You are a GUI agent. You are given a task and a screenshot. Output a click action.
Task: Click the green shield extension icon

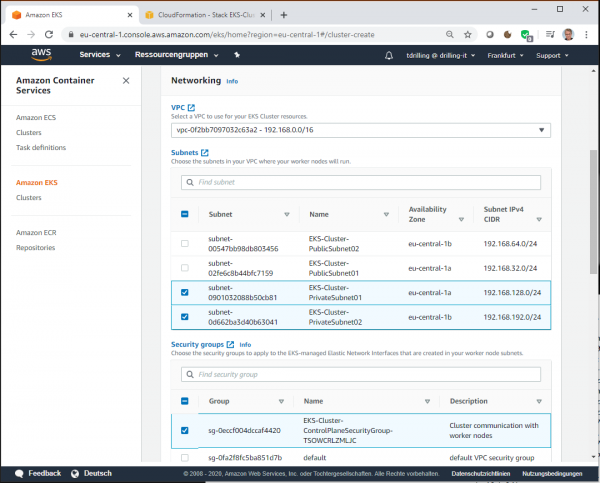[527, 35]
